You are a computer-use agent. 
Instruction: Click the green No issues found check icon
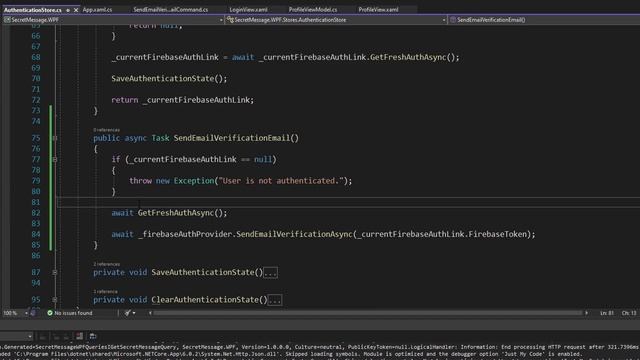point(50,313)
